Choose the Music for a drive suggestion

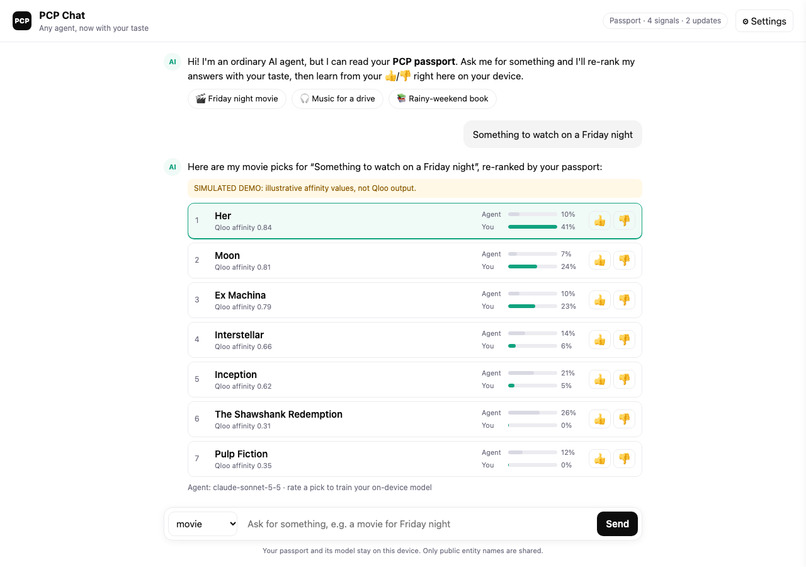[337, 99]
